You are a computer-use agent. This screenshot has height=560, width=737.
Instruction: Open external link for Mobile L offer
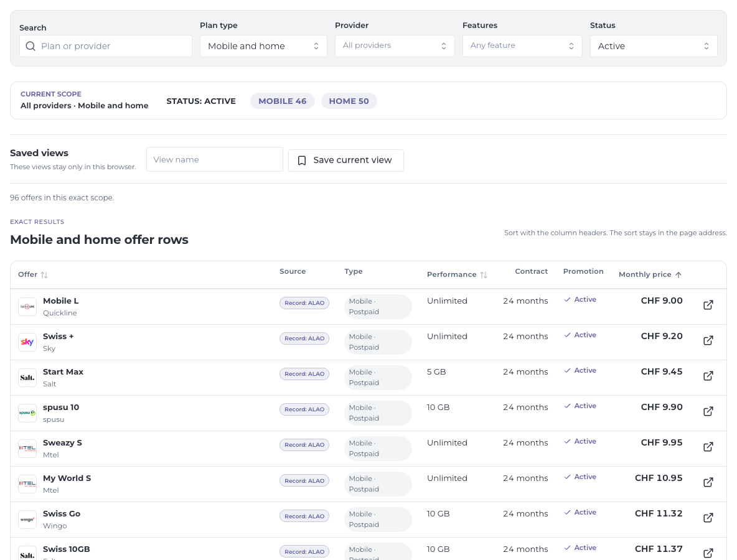click(x=708, y=305)
